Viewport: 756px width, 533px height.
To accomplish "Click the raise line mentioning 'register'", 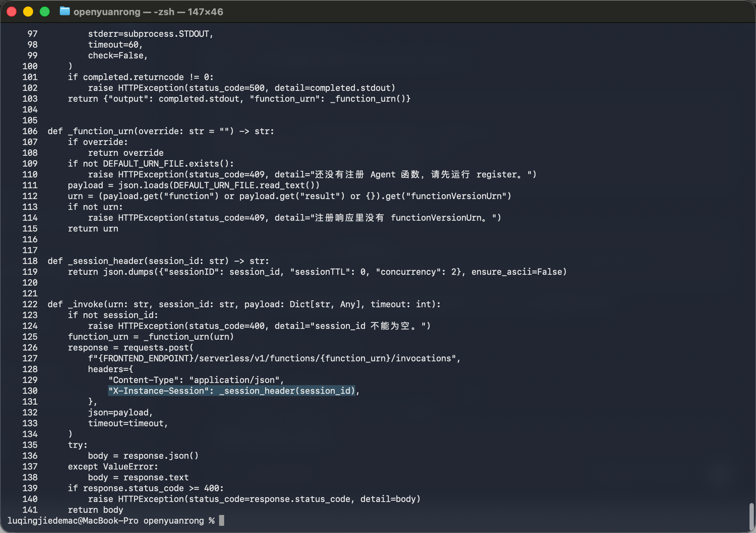I will tap(312, 175).
